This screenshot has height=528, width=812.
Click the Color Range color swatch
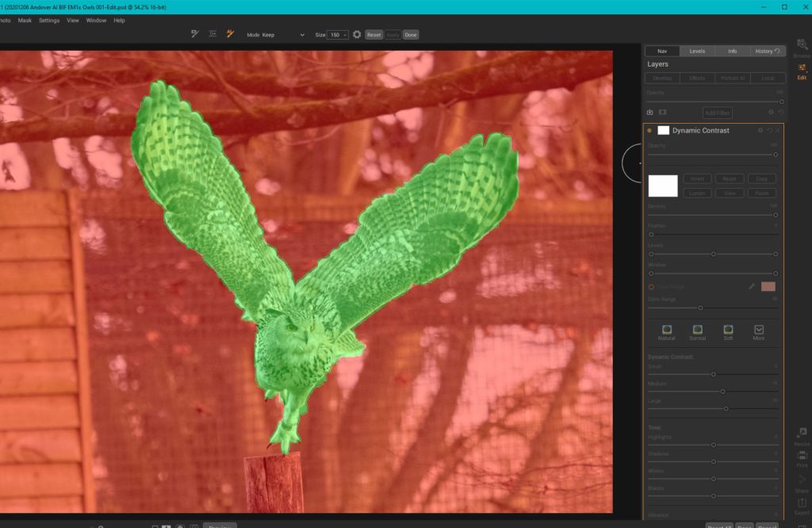pyautogui.click(x=768, y=286)
